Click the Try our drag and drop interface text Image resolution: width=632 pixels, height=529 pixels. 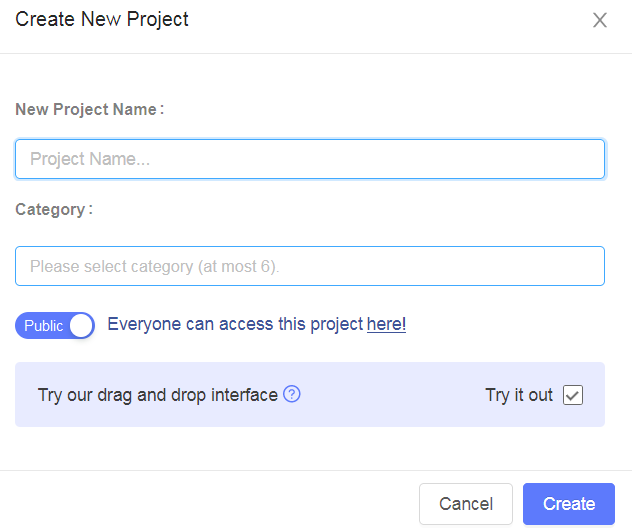click(158, 395)
